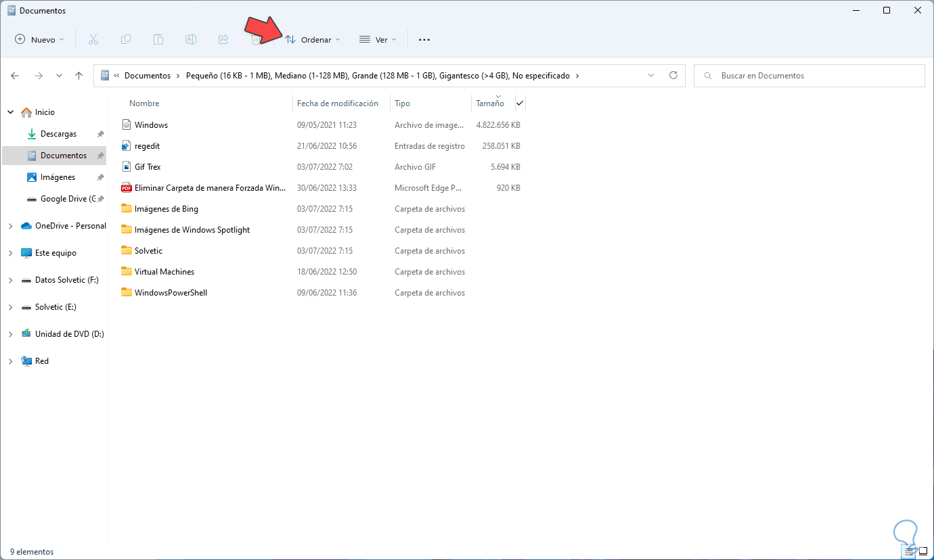The height and width of the screenshot is (560, 934).
Task: Collapse the Inicio tree node
Action: tap(10, 112)
